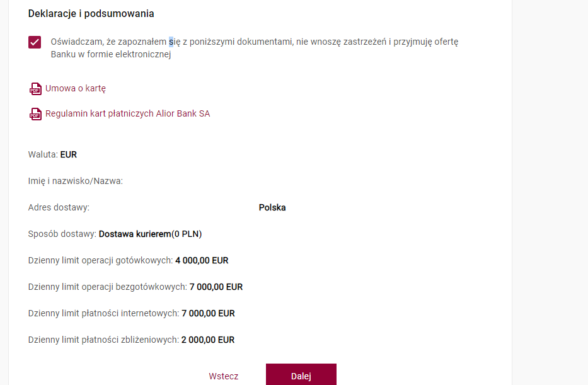Click the cash operations limit 4 000,00 EUR

(202, 260)
